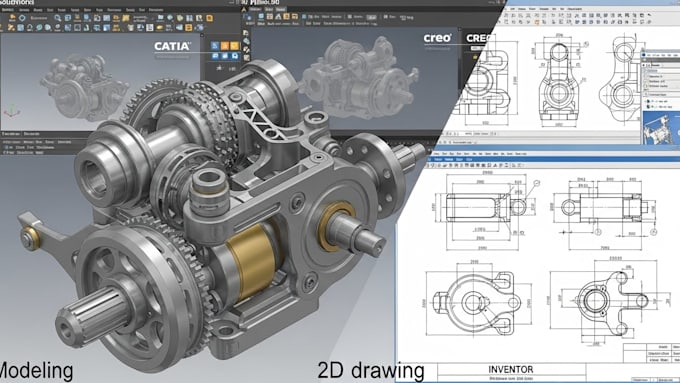
Task: Select the highlighted third Creo ribbon tab
Action: tap(281, 9)
